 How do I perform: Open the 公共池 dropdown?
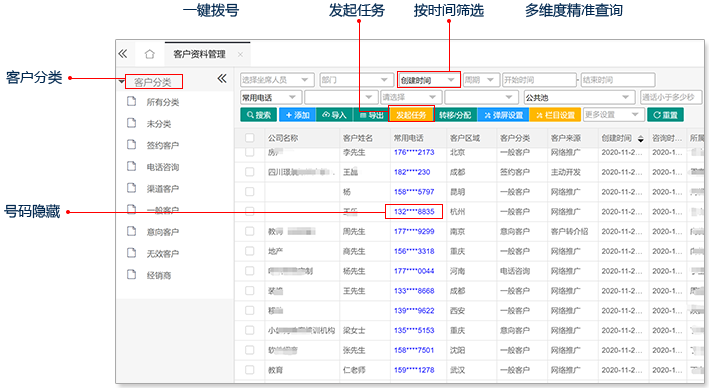click(x=579, y=97)
